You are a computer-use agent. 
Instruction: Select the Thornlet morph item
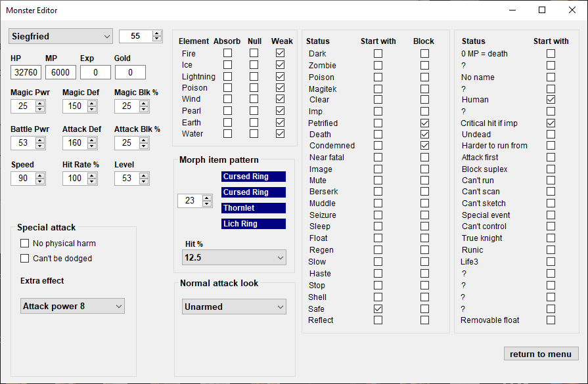click(x=254, y=208)
